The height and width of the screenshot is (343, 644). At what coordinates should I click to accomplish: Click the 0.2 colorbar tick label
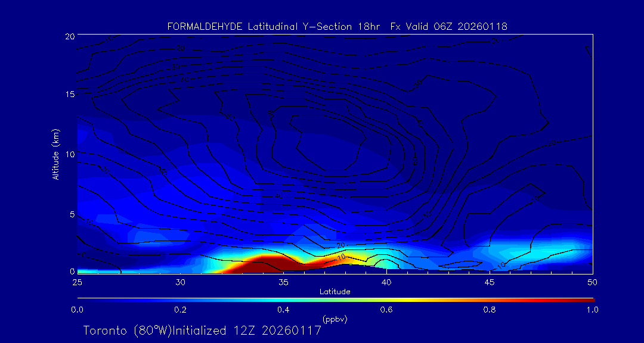[x=180, y=310]
